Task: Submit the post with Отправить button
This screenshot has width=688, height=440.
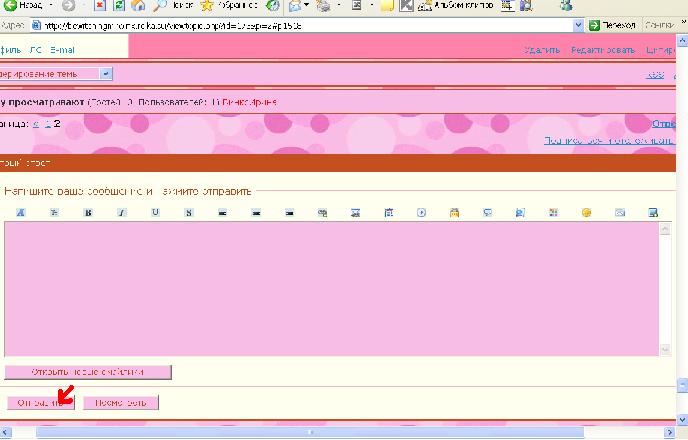Action: pyautogui.click(x=40, y=402)
